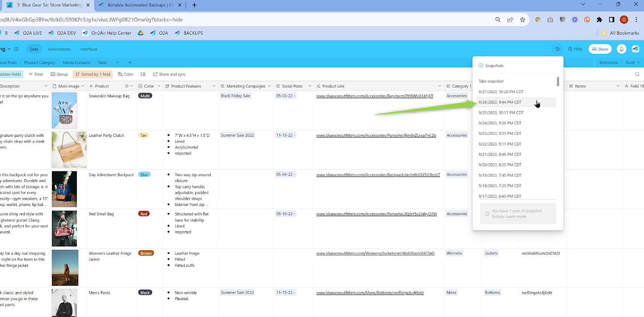Click the grid search magnifier icon
The height and width of the screenshot is (317, 644).
point(637,74)
